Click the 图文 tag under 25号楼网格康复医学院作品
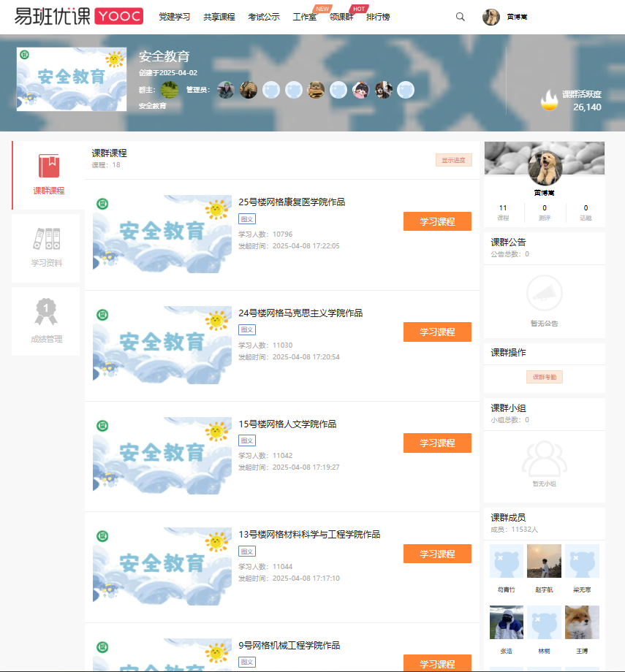The height and width of the screenshot is (672, 625). (247, 219)
